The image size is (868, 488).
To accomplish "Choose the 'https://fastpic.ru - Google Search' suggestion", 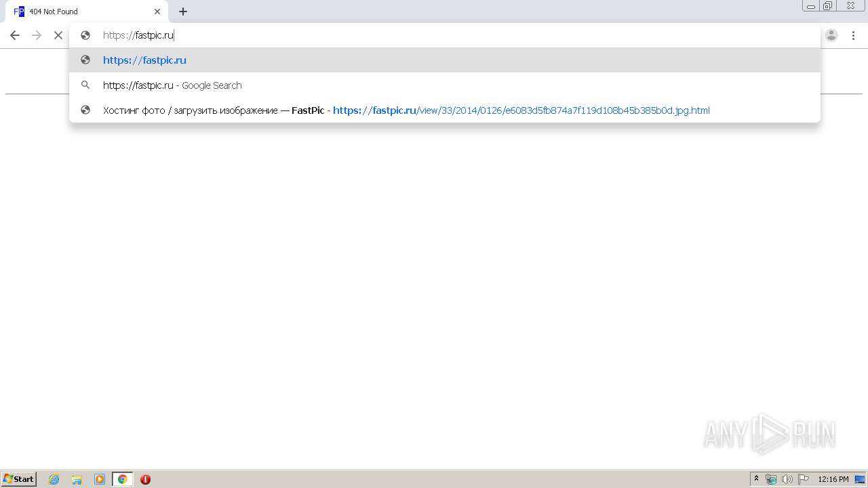I will [444, 85].
